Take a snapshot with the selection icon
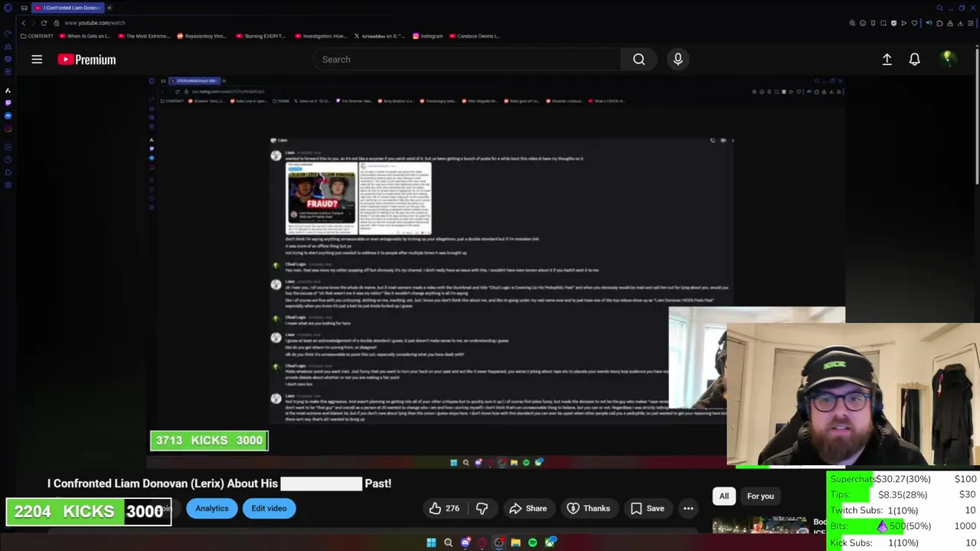 point(884,23)
